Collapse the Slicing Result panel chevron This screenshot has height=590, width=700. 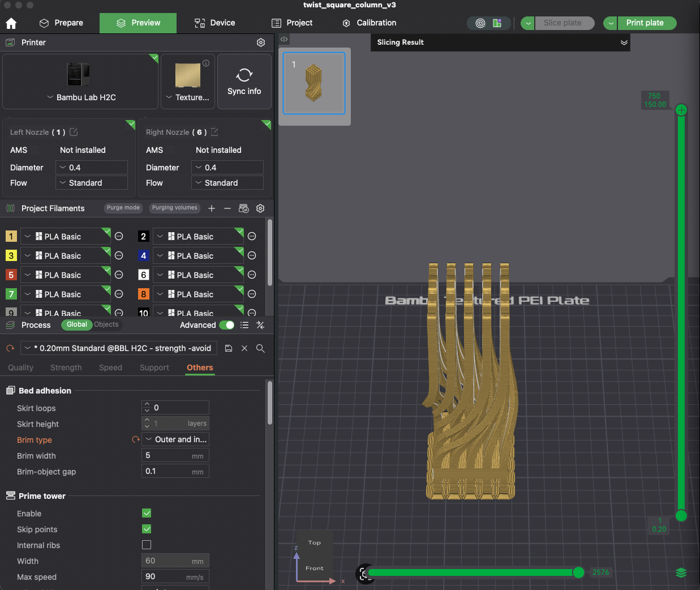(x=624, y=42)
